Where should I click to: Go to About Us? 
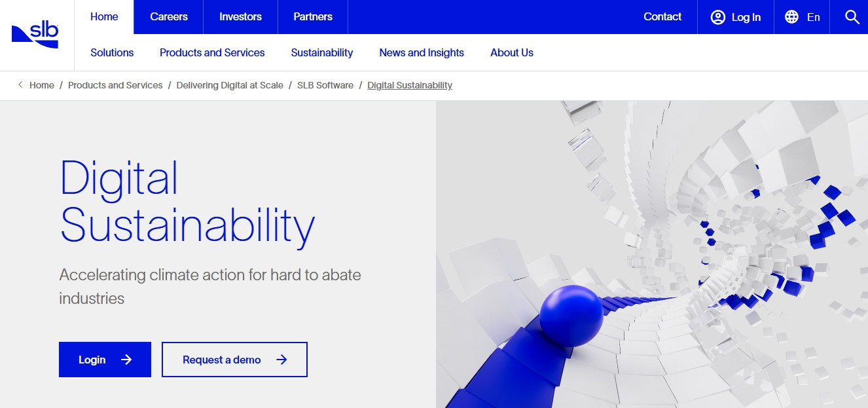(x=511, y=52)
